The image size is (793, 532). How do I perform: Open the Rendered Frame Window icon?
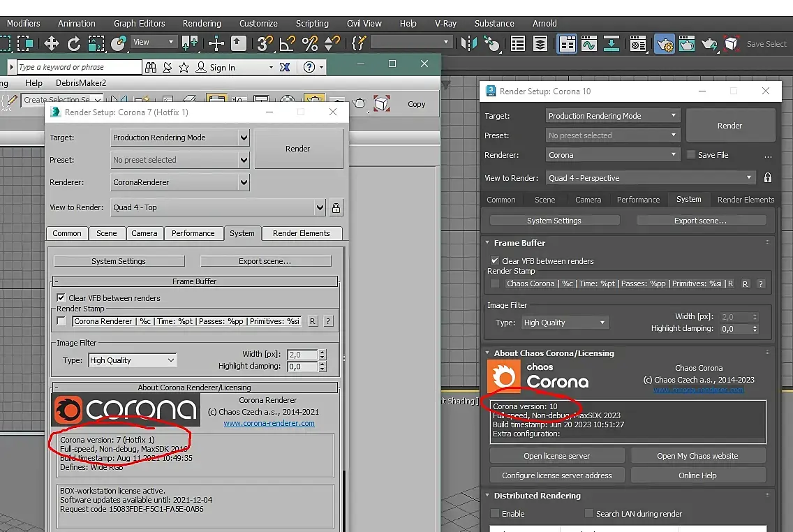[686, 43]
